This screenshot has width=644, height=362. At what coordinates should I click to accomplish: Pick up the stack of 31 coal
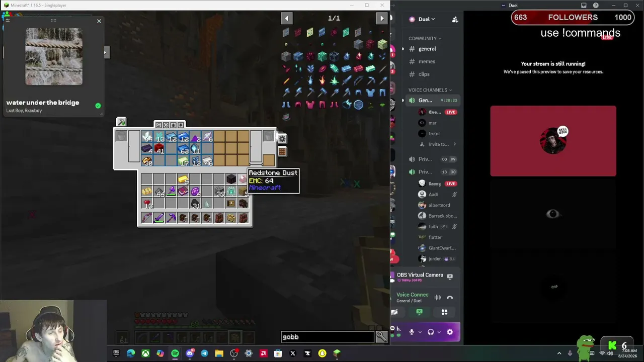[x=195, y=204]
